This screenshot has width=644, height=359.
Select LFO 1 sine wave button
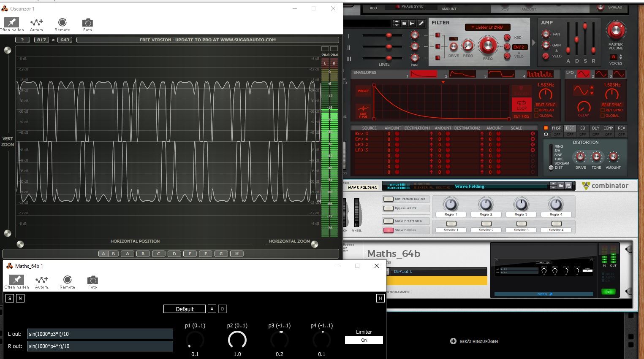pyautogui.click(x=584, y=74)
